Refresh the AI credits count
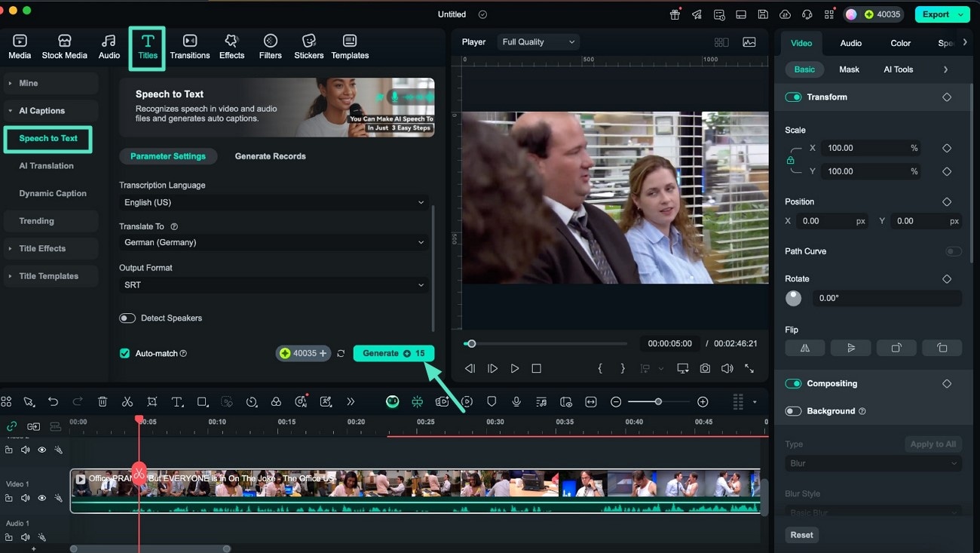This screenshot has height=553, width=980. tap(341, 353)
